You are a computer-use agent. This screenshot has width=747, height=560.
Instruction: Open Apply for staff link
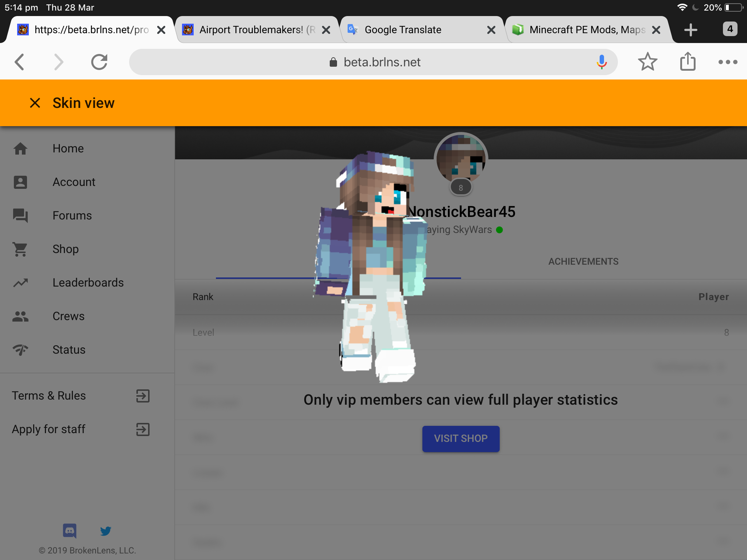pyautogui.click(x=48, y=429)
